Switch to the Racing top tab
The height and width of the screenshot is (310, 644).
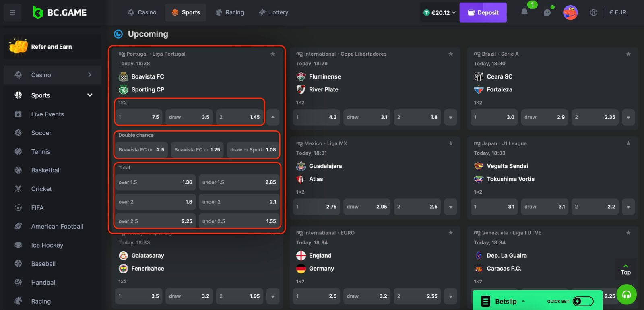coord(230,12)
